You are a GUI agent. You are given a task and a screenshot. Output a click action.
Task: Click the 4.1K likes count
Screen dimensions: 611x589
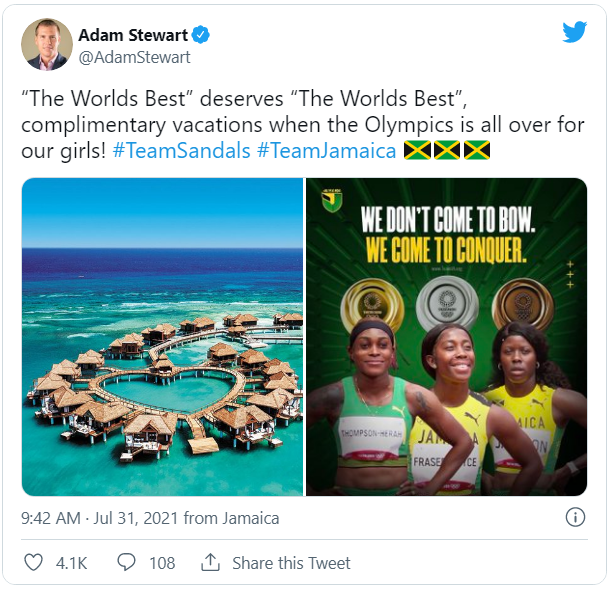[71, 563]
